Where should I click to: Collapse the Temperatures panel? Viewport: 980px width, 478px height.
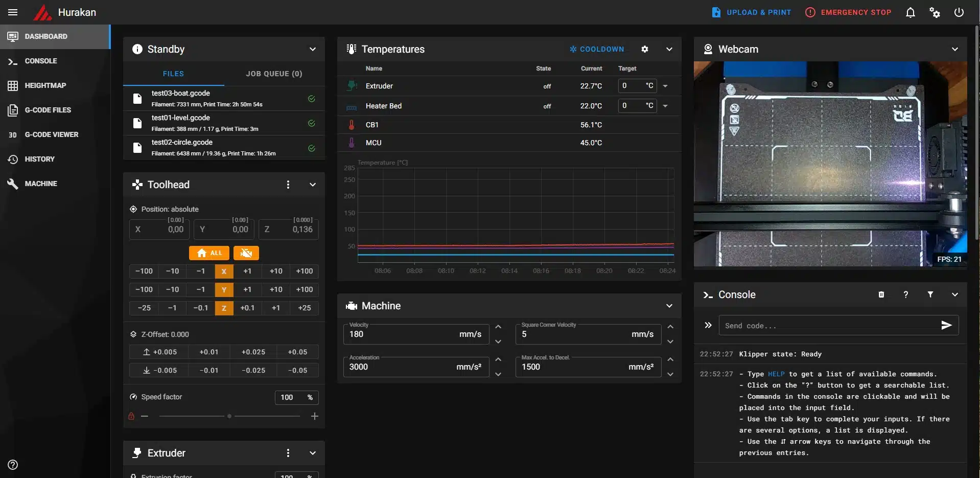pyautogui.click(x=669, y=49)
